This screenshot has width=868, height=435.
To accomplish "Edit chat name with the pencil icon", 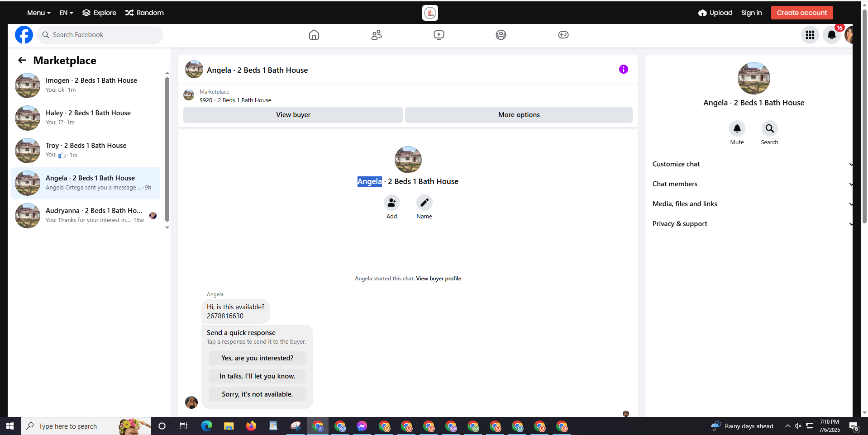I will (x=424, y=203).
